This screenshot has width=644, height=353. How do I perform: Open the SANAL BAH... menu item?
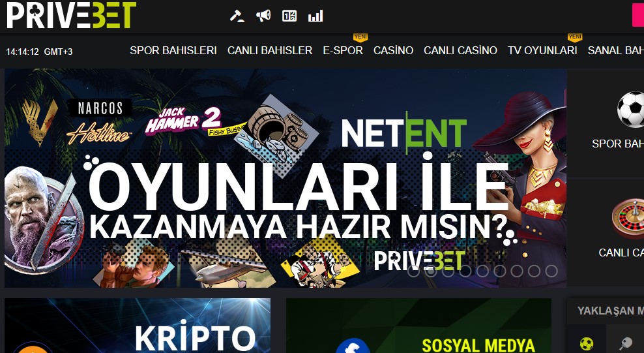click(616, 50)
